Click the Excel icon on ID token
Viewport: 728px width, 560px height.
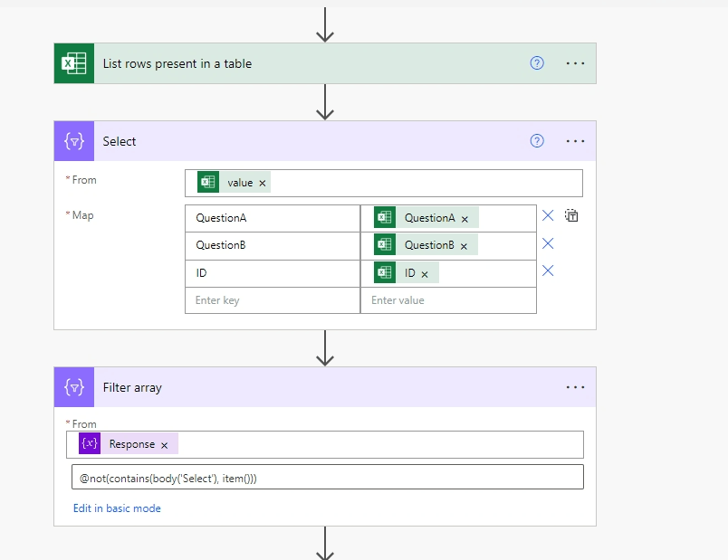[x=385, y=272]
